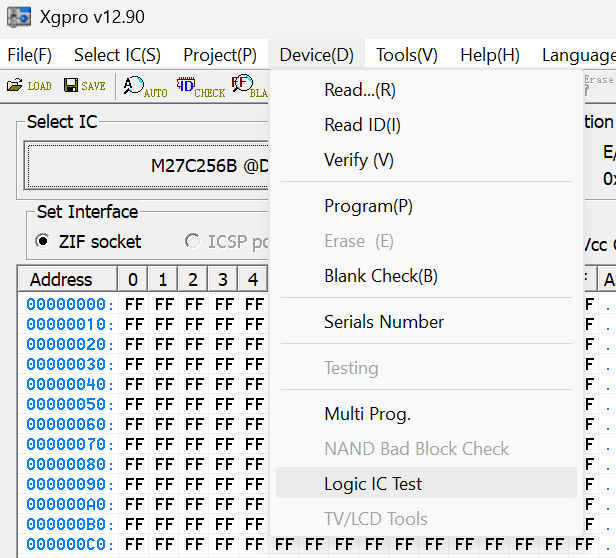Screen dimensions: 616x558
Task: Select address row 000000C0
Action: point(70,545)
